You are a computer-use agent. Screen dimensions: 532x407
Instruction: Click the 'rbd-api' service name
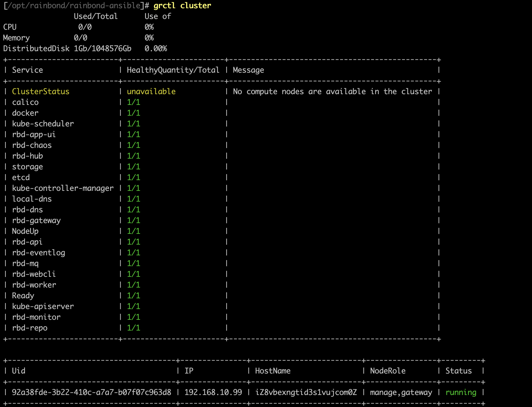[x=27, y=242]
